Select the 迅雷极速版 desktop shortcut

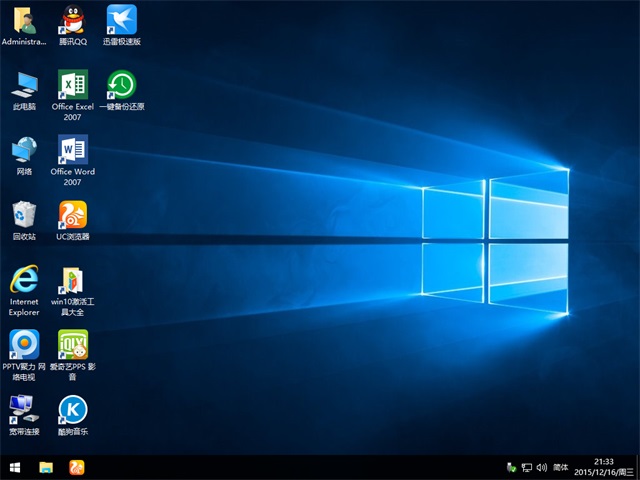(x=121, y=20)
